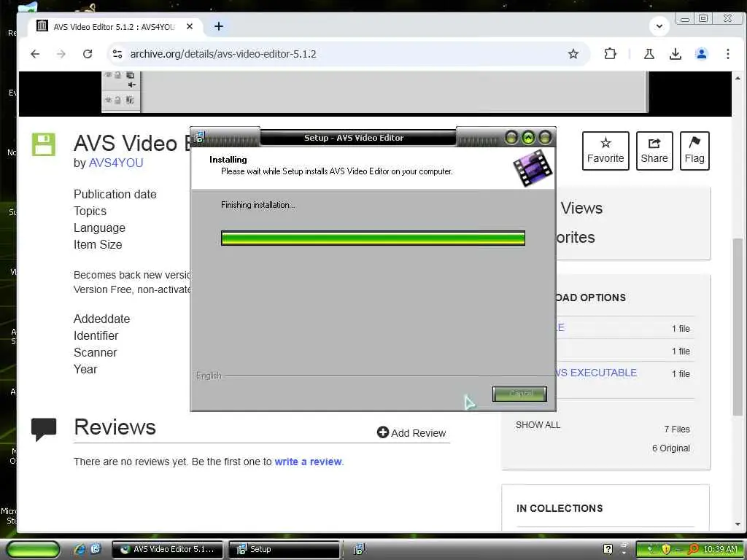
Task: Cancel the AVS Video Editor setup
Action: point(519,394)
